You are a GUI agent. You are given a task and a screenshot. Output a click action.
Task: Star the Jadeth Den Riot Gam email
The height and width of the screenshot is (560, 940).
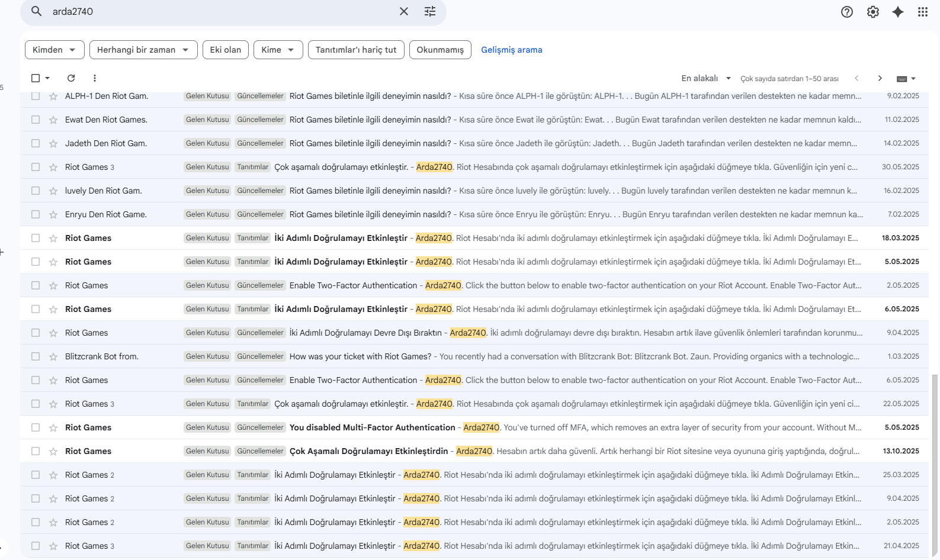click(53, 143)
